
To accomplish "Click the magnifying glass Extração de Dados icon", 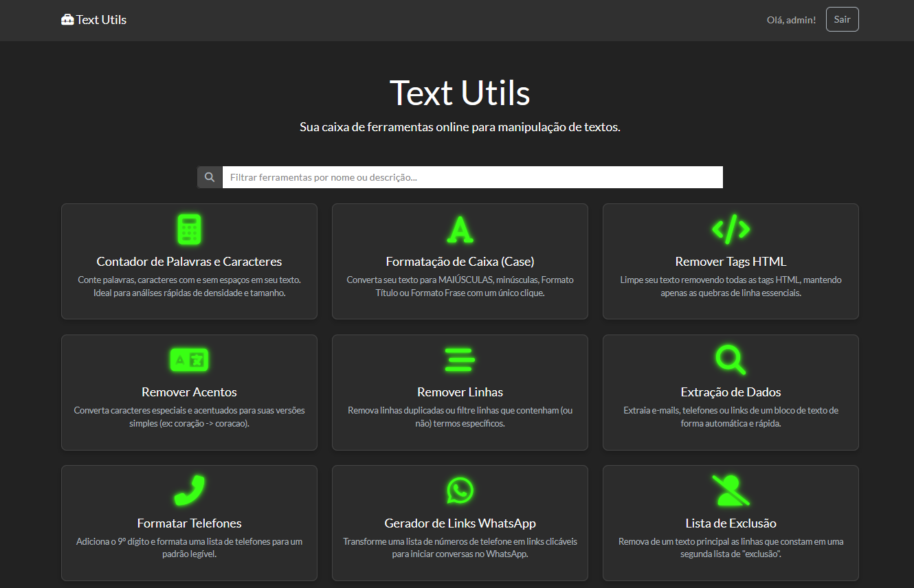I will coord(731,359).
